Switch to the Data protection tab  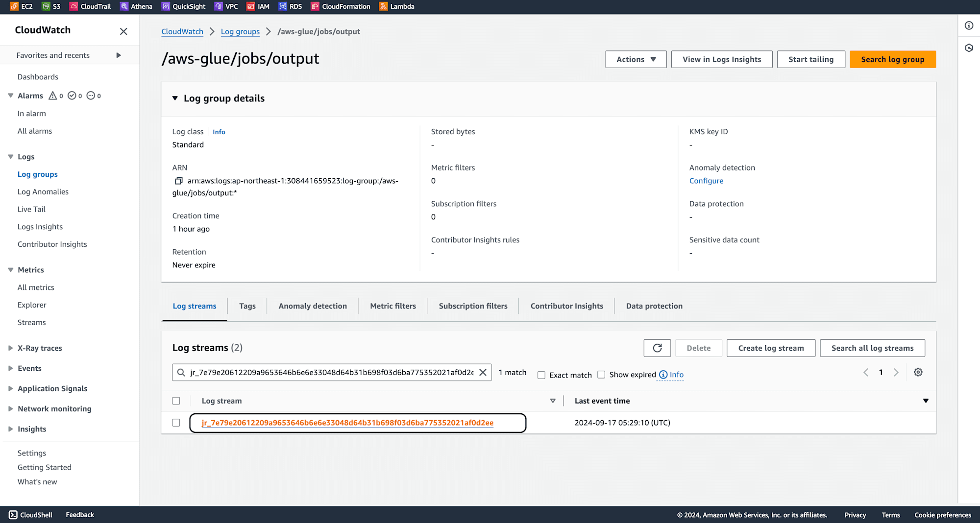pyautogui.click(x=654, y=306)
